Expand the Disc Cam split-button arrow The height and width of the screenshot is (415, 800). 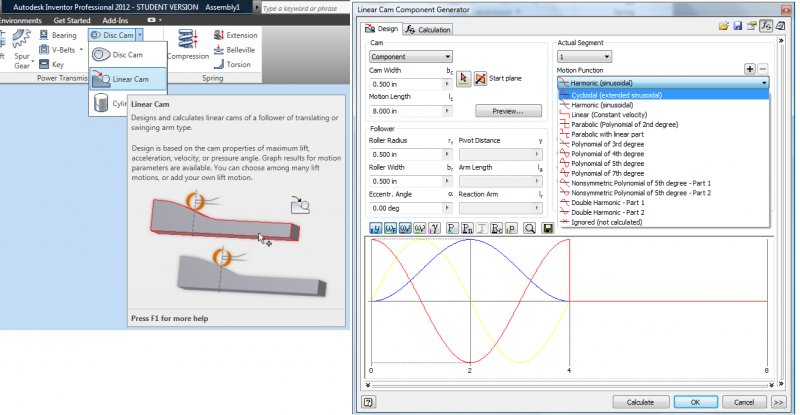coord(140,35)
